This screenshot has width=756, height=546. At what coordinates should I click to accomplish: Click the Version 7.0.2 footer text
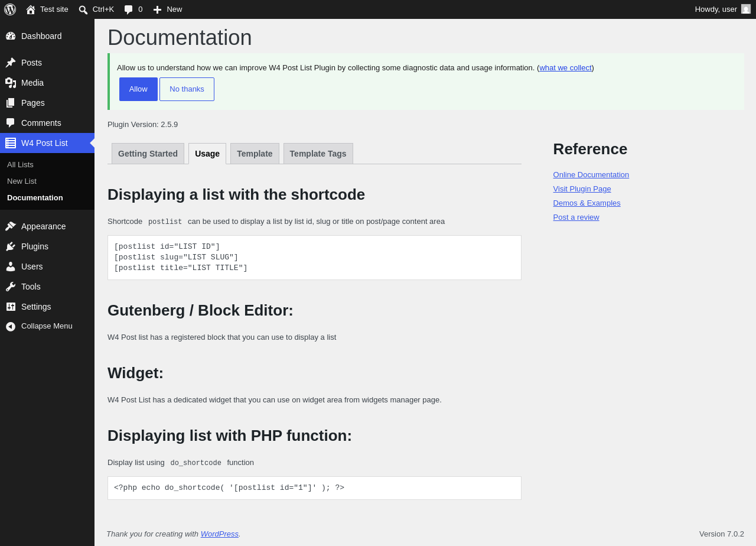point(722,534)
